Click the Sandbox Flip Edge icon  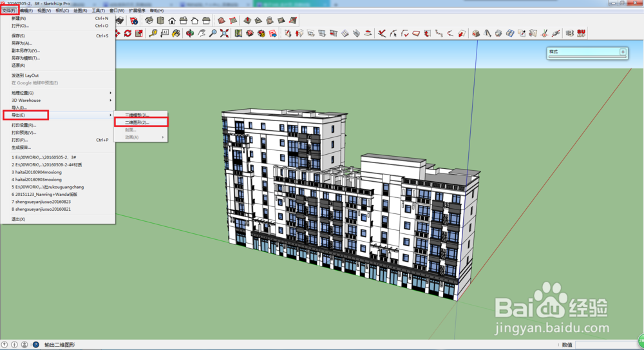(x=293, y=20)
